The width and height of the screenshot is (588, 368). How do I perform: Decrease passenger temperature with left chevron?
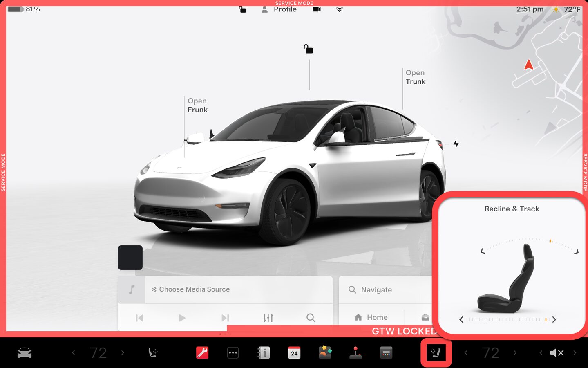[x=466, y=352]
